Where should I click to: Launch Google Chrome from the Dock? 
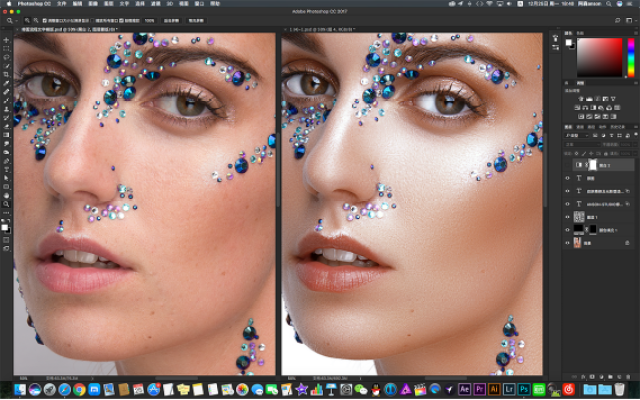pyautogui.click(x=79, y=388)
